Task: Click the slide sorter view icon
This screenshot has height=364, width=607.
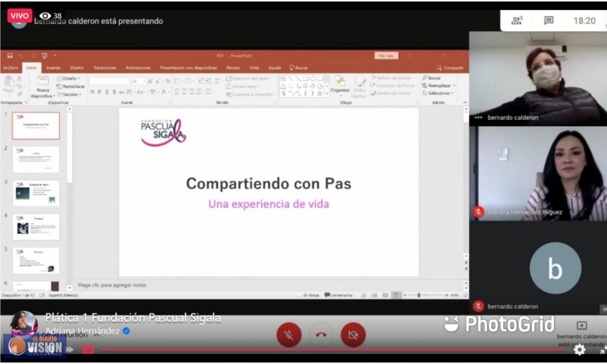Action: 375,295
